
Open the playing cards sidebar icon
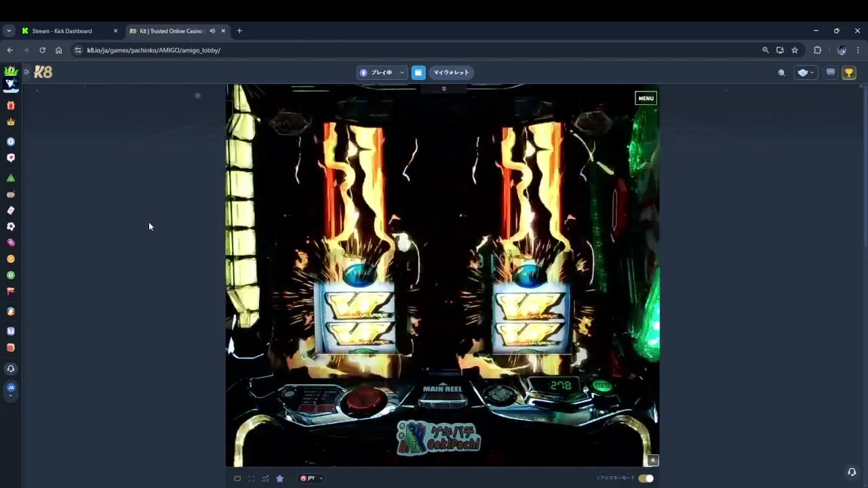11,211
